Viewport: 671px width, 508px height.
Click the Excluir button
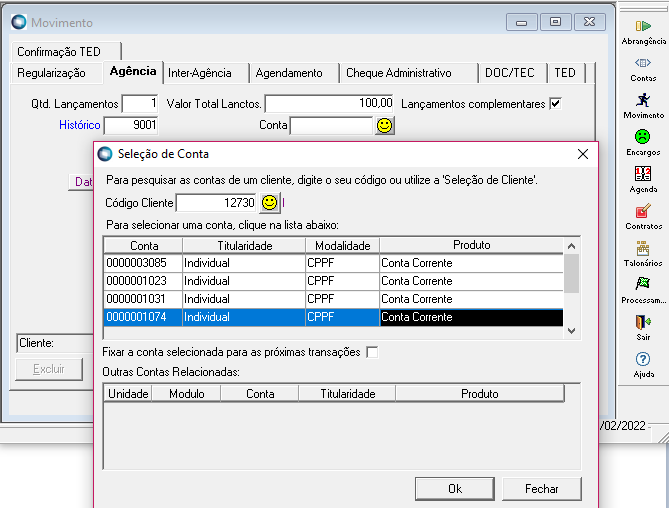(49, 369)
